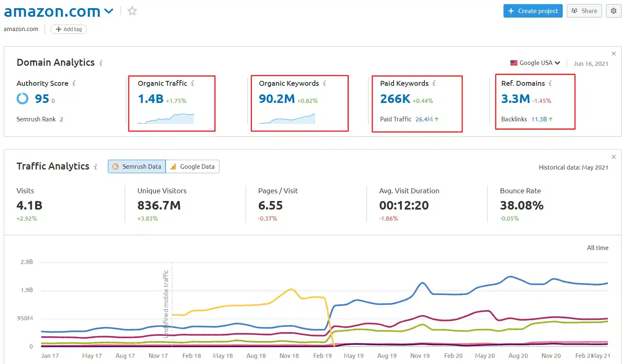
Task: Click the Authority Score donut icon
Action: point(22,98)
